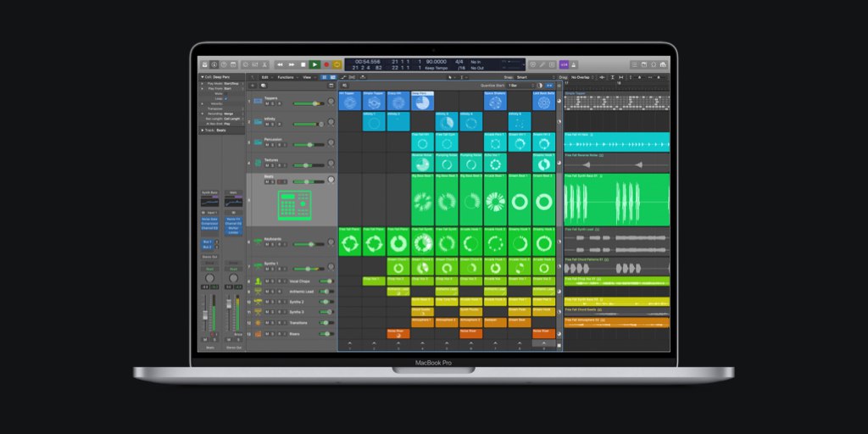Toggle the purple count-in button
The height and width of the screenshot is (434, 868).
coord(564,64)
